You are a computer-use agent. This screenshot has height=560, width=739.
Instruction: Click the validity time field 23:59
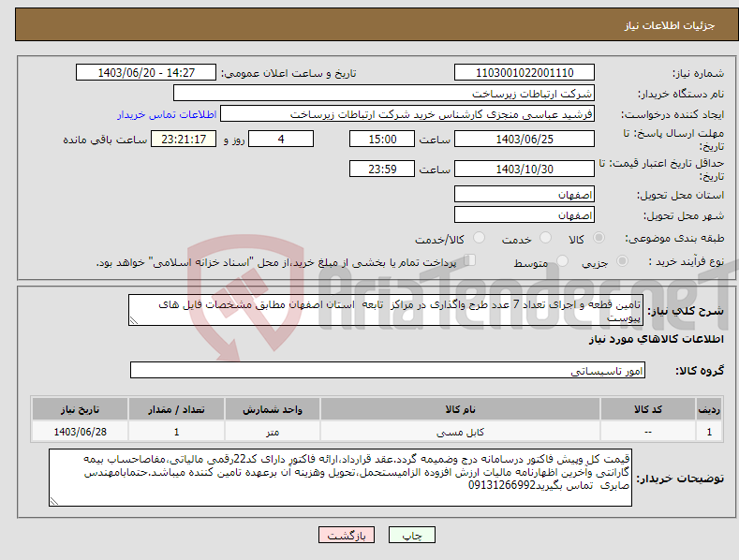(x=382, y=169)
